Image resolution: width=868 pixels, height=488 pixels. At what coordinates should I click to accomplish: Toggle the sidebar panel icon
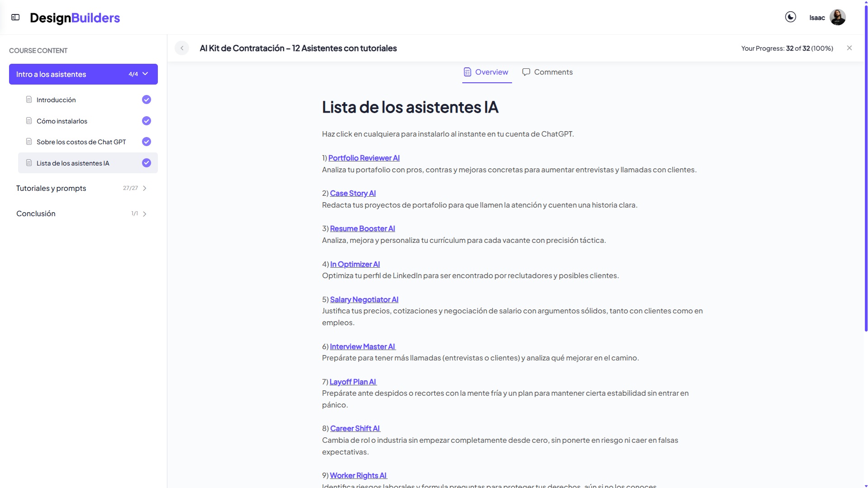pyautogui.click(x=15, y=17)
